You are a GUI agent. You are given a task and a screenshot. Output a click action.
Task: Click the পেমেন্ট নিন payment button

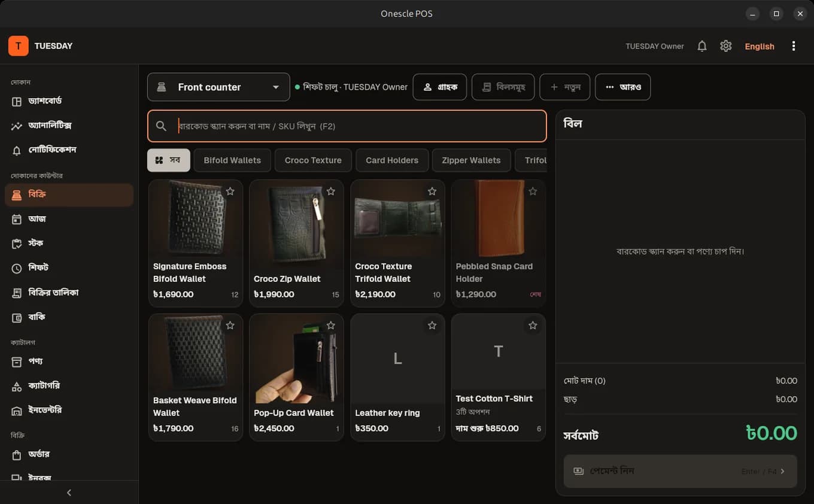[681, 471]
